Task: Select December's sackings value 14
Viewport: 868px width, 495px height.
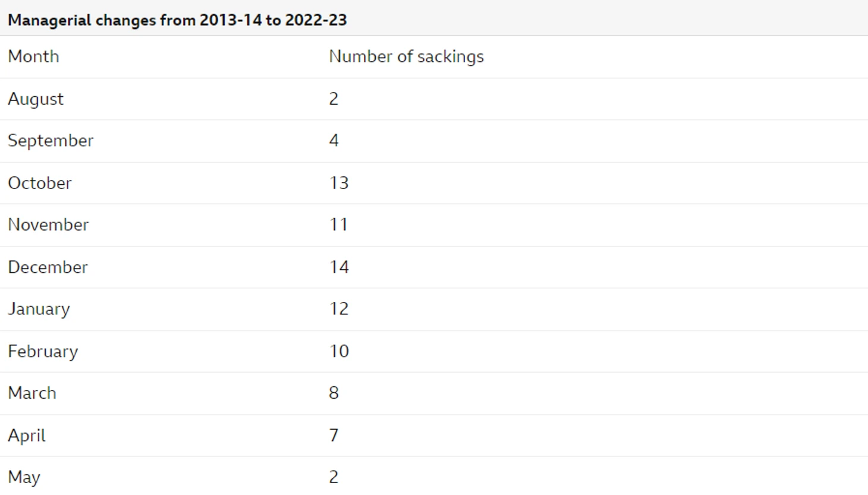Action: [x=339, y=267]
